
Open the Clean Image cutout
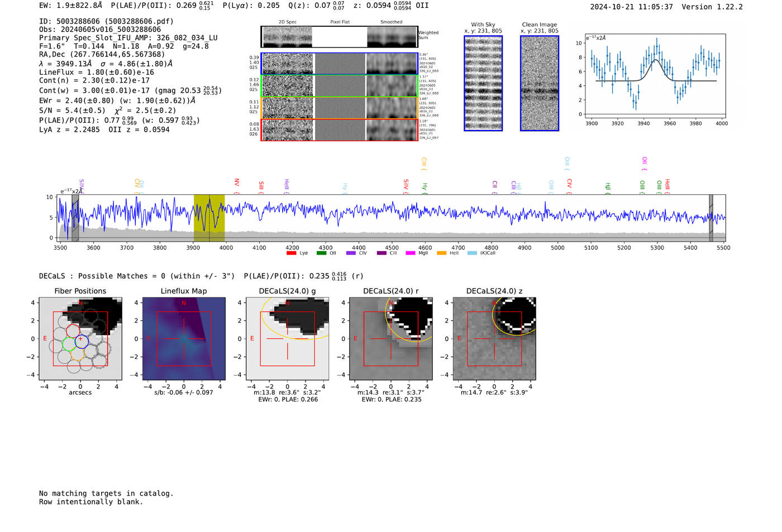click(x=540, y=83)
